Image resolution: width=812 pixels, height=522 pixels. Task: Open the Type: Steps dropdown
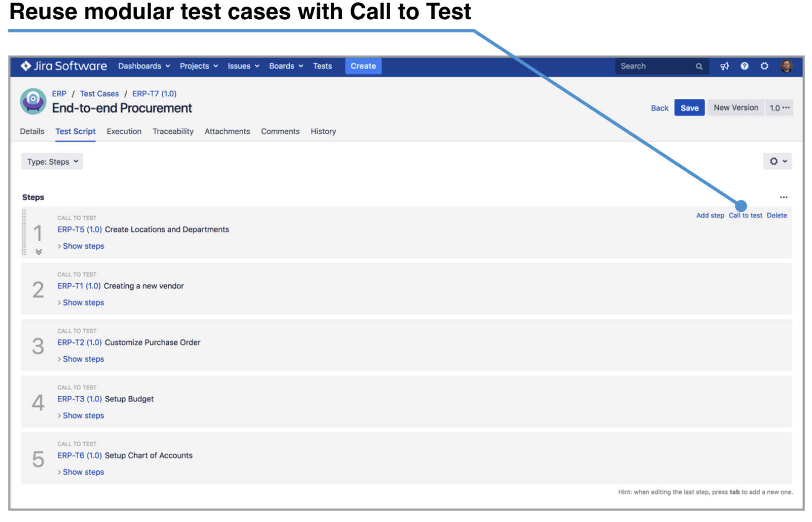[x=52, y=162]
